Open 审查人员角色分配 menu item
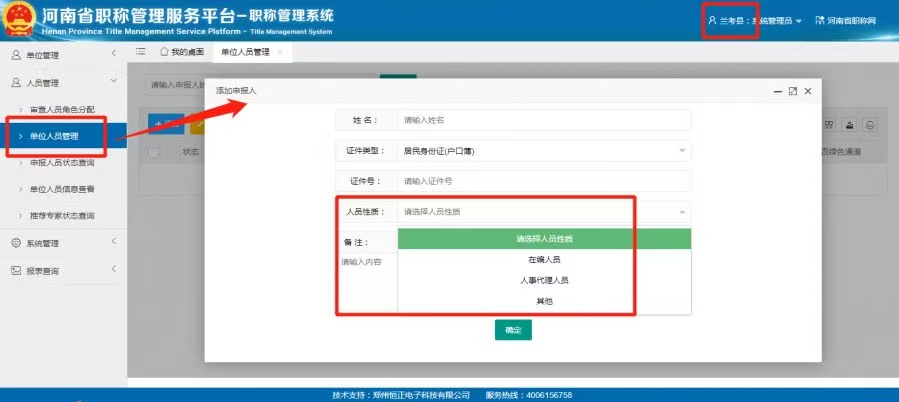 click(62, 109)
